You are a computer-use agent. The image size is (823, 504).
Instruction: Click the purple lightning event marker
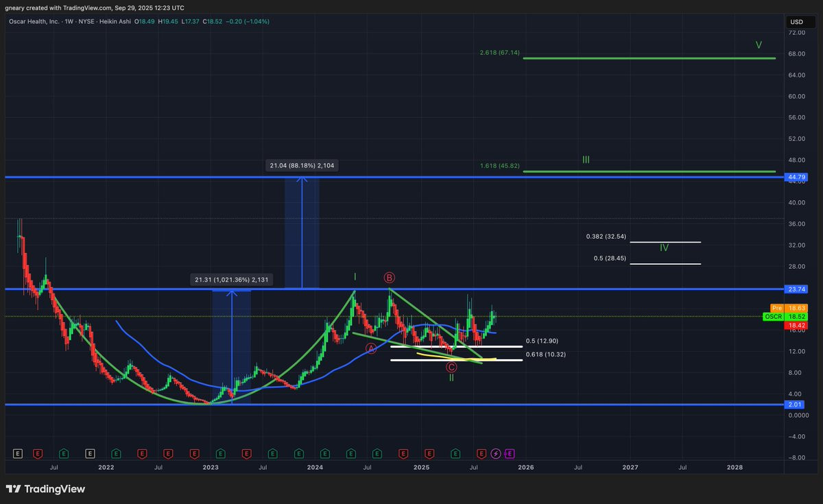click(x=495, y=453)
